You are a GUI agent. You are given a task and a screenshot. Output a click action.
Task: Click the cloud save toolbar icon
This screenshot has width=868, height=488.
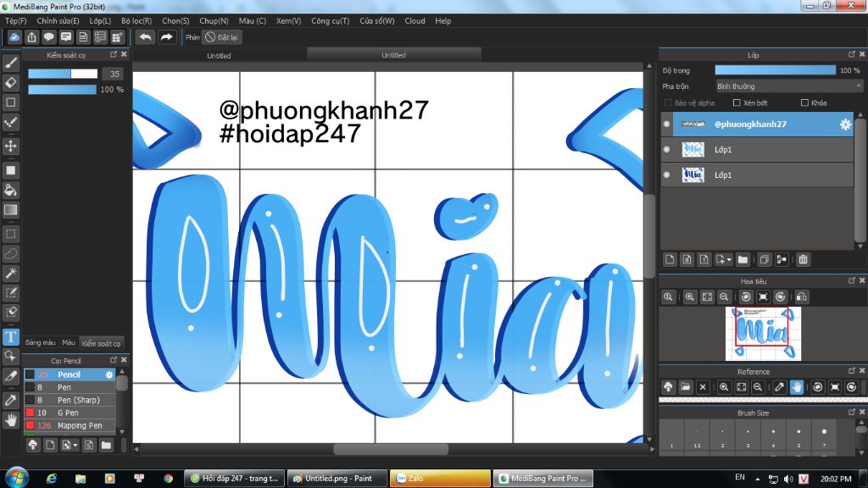click(14, 37)
